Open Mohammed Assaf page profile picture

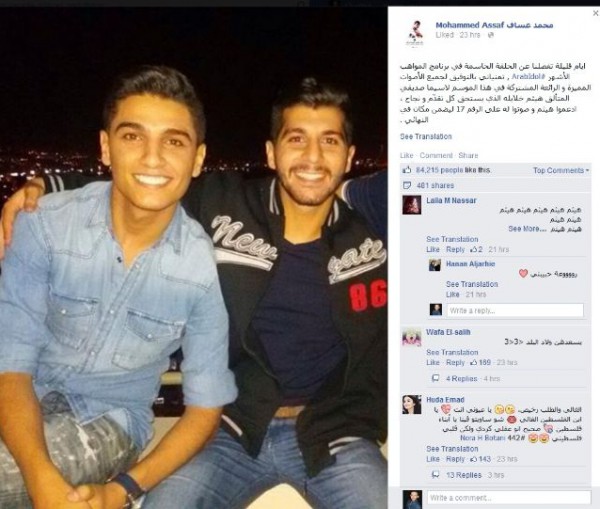click(415, 33)
